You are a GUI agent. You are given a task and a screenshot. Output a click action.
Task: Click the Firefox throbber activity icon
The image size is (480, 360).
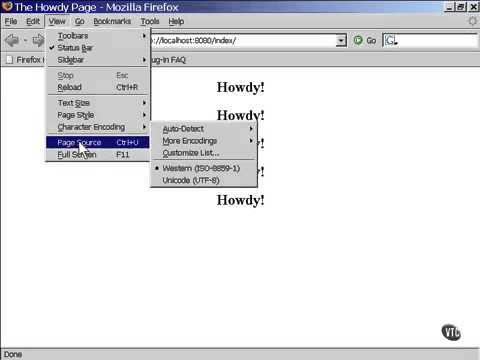click(473, 21)
